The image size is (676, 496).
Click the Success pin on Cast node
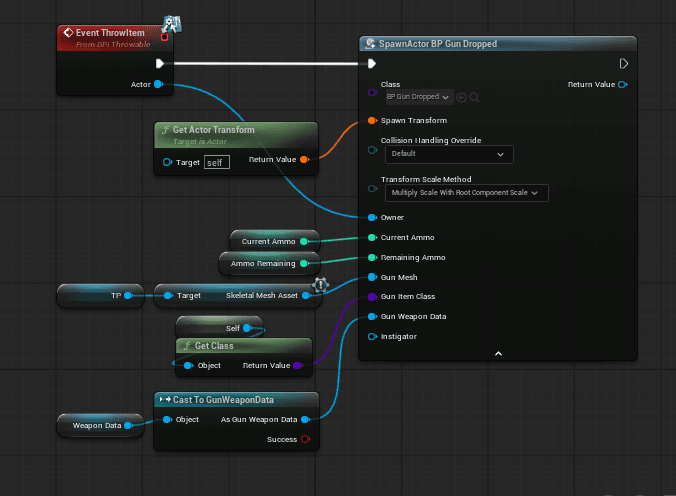[x=305, y=439]
